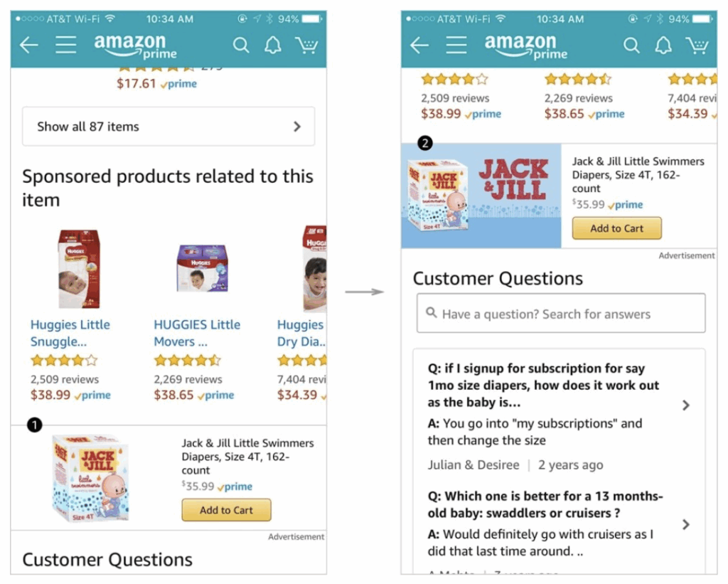
Task: Expand Show all 87 items row
Action: coord(168,127)
